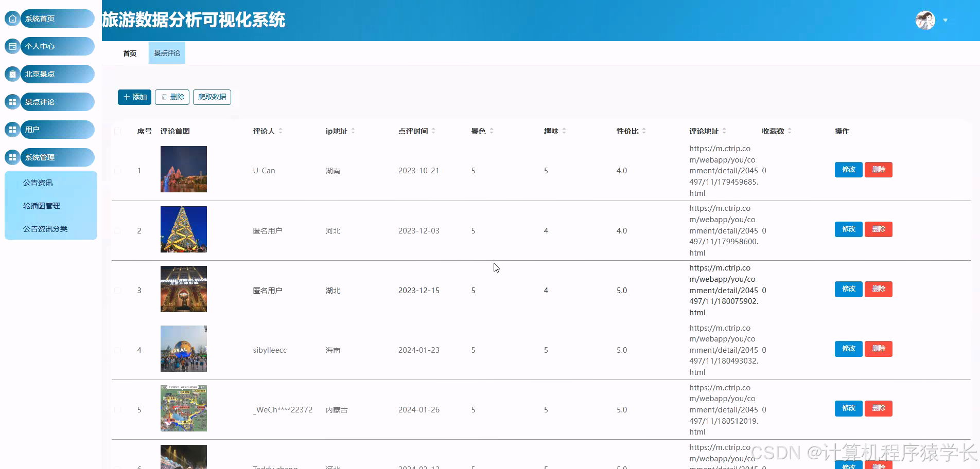Check the row 1 checkbox for U-Can

tap(117, 171)
